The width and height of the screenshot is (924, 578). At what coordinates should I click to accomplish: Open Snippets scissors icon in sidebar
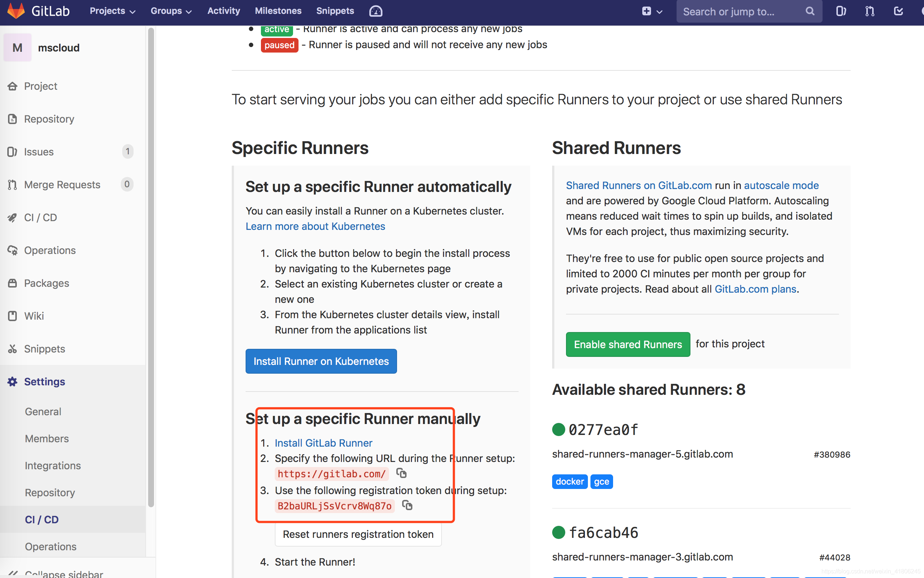point(12,349)
